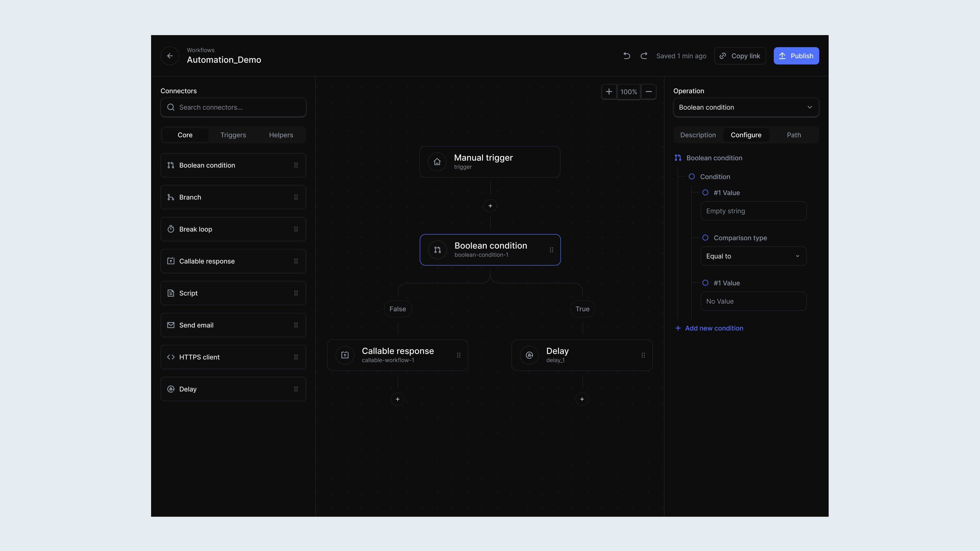Viewport: 980px width, 551px height.
Task: Select the HTTPS client code icon
Action: 171,357
